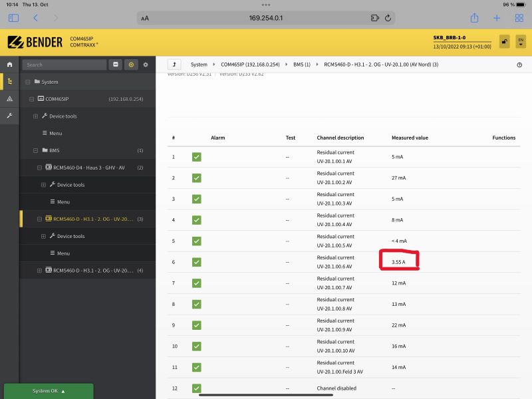
Task: Click the Safari three-dot multitasking control
Action: pos(266,5)
